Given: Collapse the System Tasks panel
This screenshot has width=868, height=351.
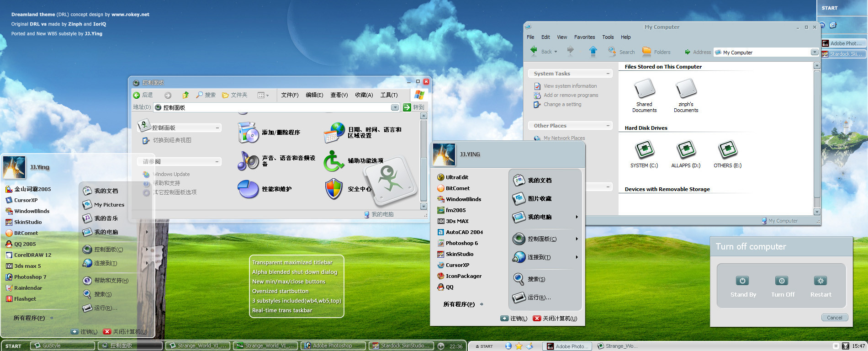Looking at the screenshot, I should (x=608, y=74).
